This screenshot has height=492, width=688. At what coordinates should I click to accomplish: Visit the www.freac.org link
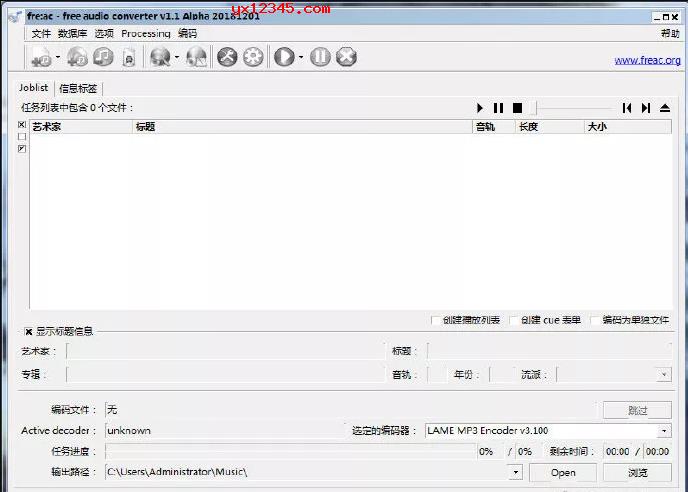(647, 60)
